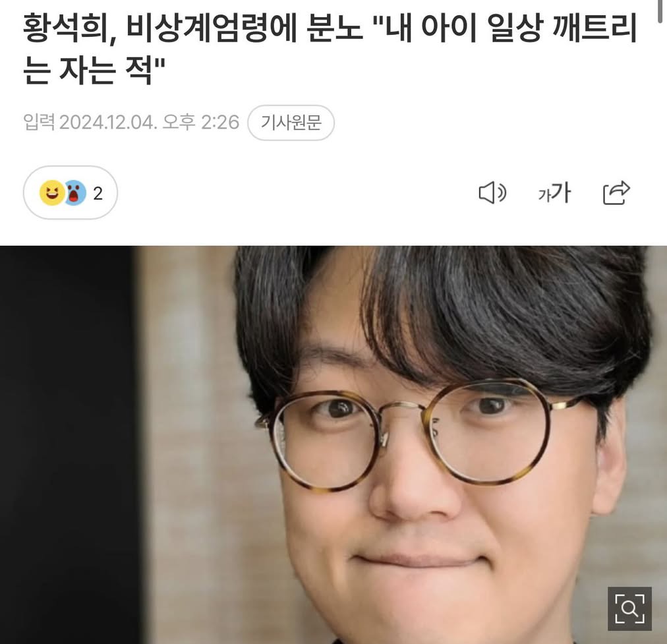Image resolution: width=667 pixels, height=644 pixels.
Task: Open the article photo of the man
Action: [333, 445]
